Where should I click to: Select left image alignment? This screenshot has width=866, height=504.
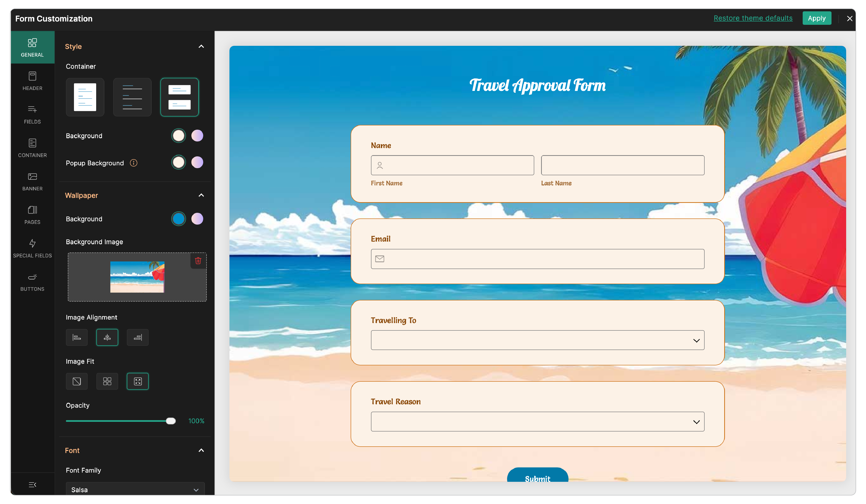(77, 337)
